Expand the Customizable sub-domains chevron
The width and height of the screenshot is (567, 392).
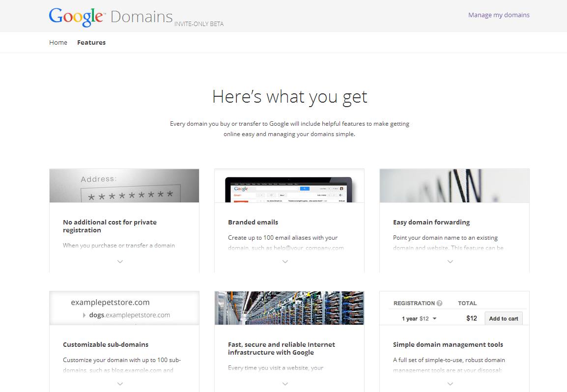point(120,384)
